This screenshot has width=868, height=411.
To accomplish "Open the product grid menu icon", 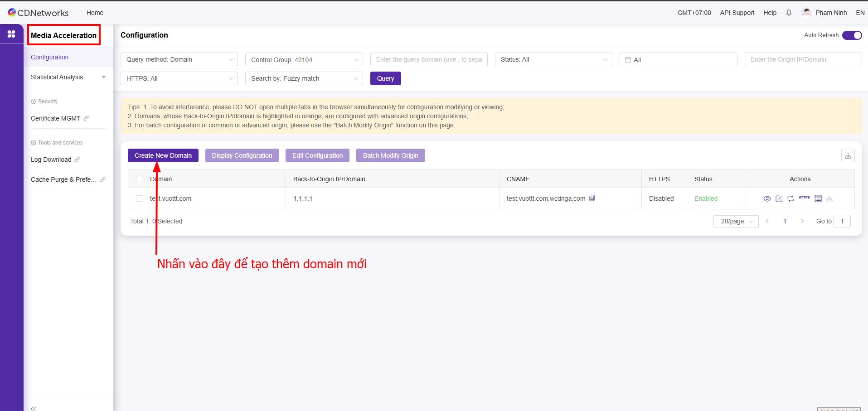I will (x=11, y=34).
